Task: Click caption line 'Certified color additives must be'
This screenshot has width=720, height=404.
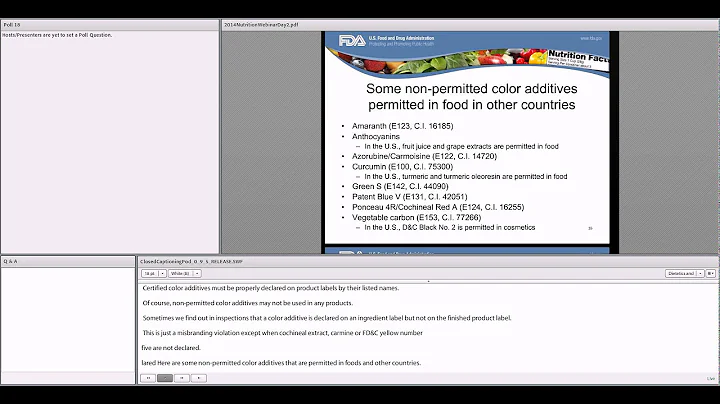Action: click(x=270, y=288)
